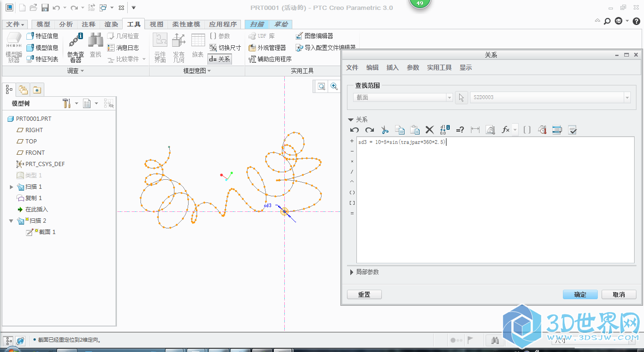Screen dimensions: 644x352
Task: Click the paste clipboard icon in the Relations dialog
Action: [415, 130]
